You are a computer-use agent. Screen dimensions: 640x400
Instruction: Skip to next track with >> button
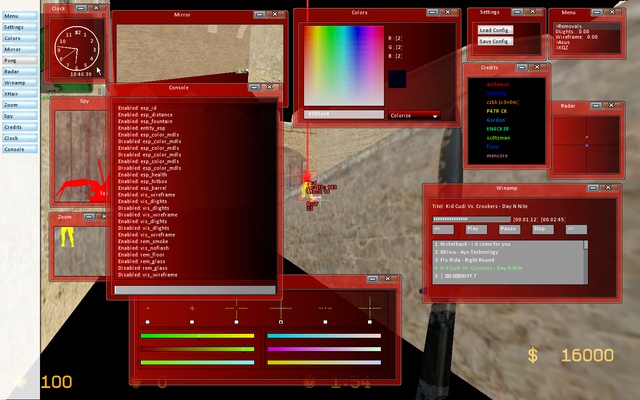(576, 229)
